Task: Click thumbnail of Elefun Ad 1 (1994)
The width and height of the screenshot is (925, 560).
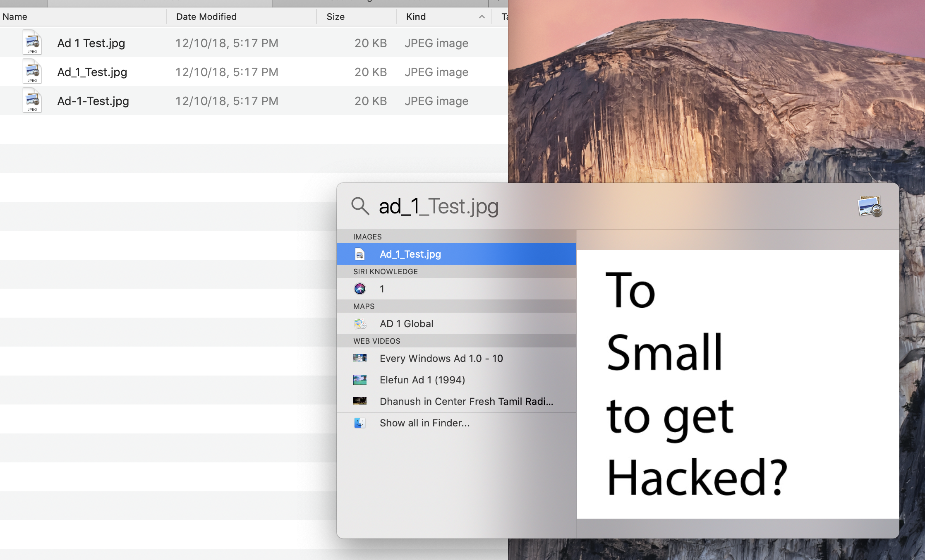Action: 360,380
